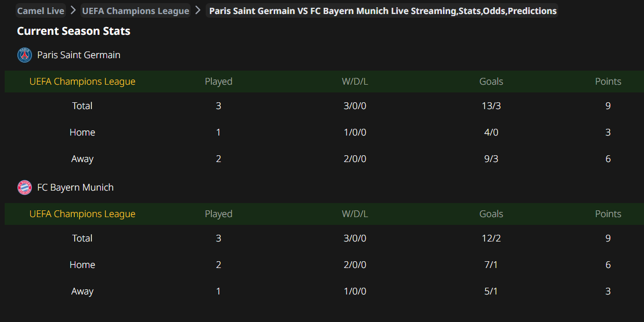Screen dimensions: 644x322
Task: Click the Paris Saint Germain club crest
Action: (24, 55)
